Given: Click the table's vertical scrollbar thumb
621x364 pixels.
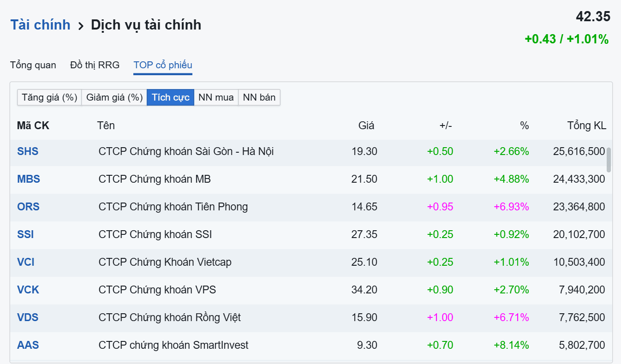Looking at the screenshot, I should point(609,160).
